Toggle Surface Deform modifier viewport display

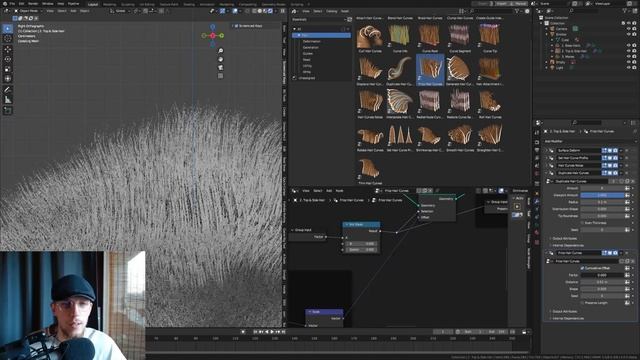[610, 151]
